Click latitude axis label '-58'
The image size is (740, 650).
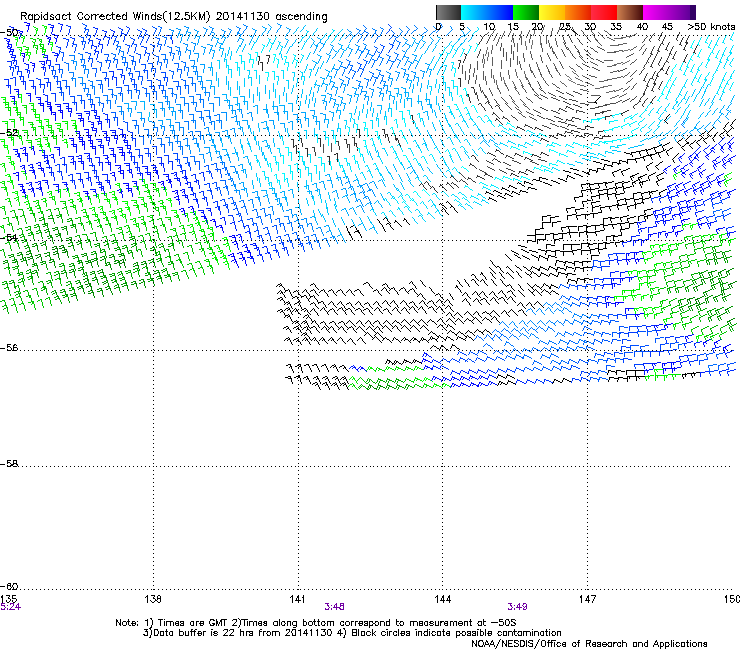coord(9,464)
